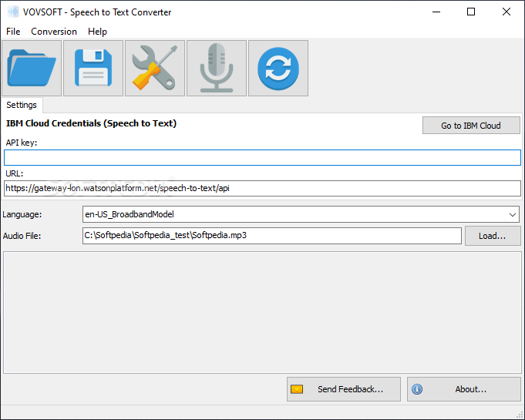Close the VOVSOFT window
Screen dimensions: 525x420
click(x=506, y=12)
